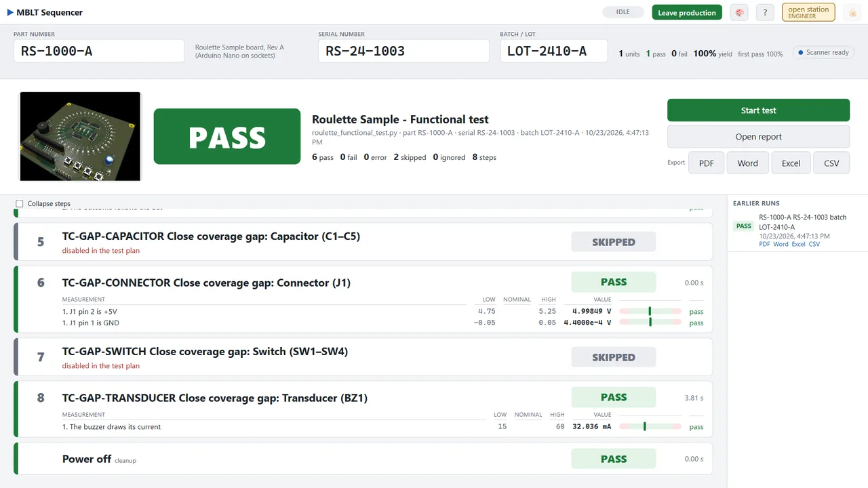Image resolution: width=868 pixels, height=488 pixels.
Task: Click the Roulette board thumbnail image
Action: point(80,137)
